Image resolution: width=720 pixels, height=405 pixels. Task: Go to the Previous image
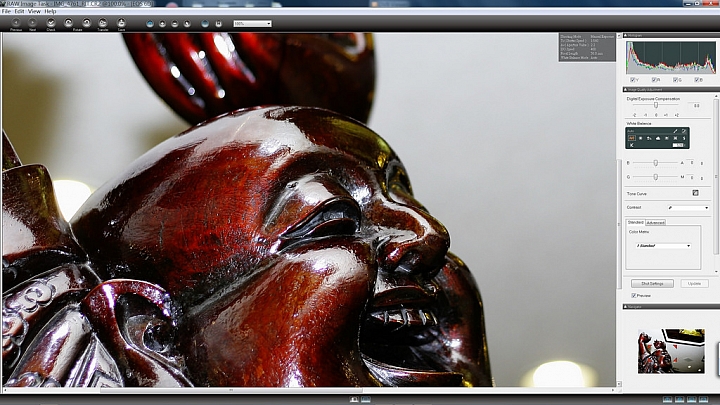(x=16, y=23)
